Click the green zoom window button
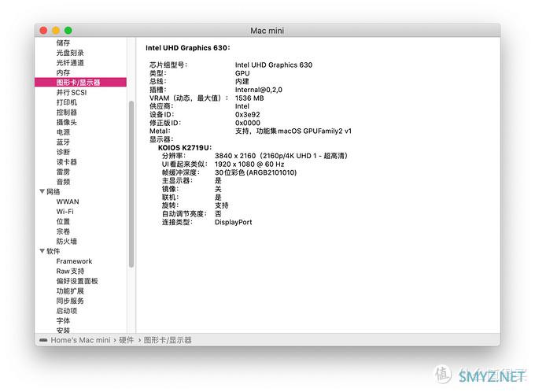Viewport: 535px width, 392px height. 68,31
